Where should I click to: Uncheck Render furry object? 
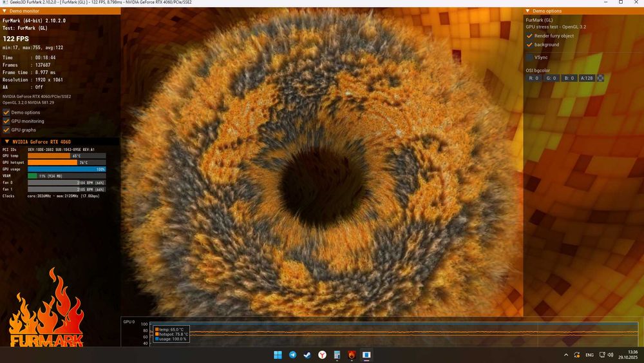tap(529, 35)
